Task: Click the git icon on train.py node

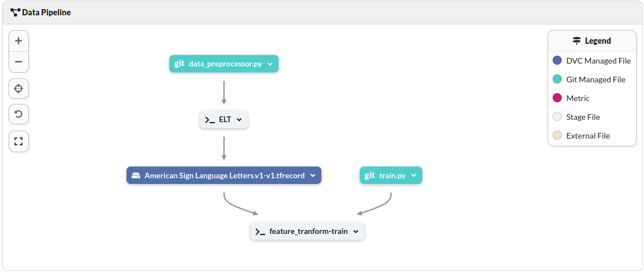Action: (x=370, y=175)
